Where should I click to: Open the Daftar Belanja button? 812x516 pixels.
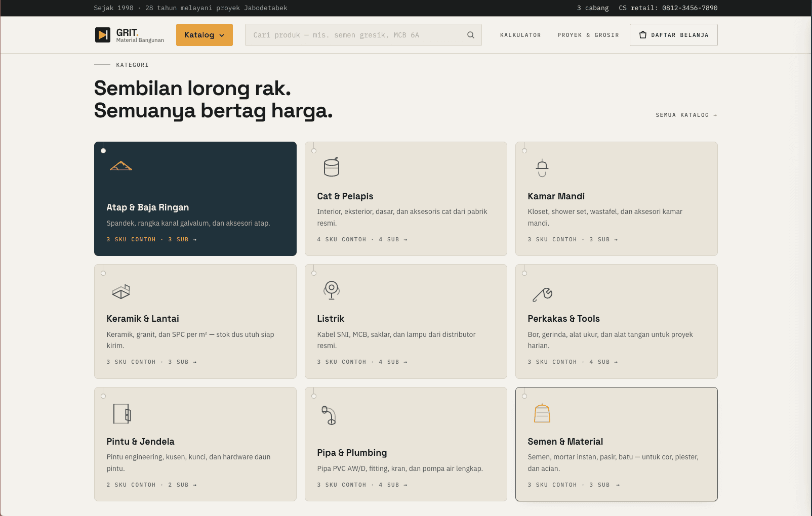tap(674, 35)
